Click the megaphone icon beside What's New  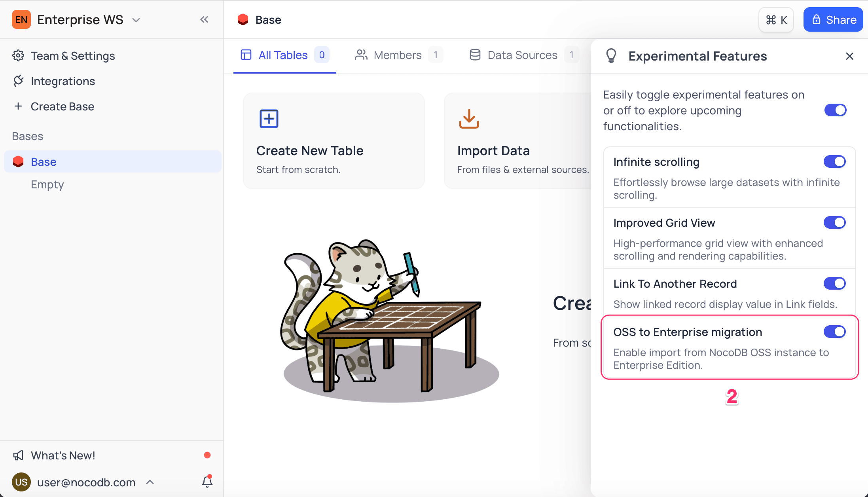[x=18, y=455]
